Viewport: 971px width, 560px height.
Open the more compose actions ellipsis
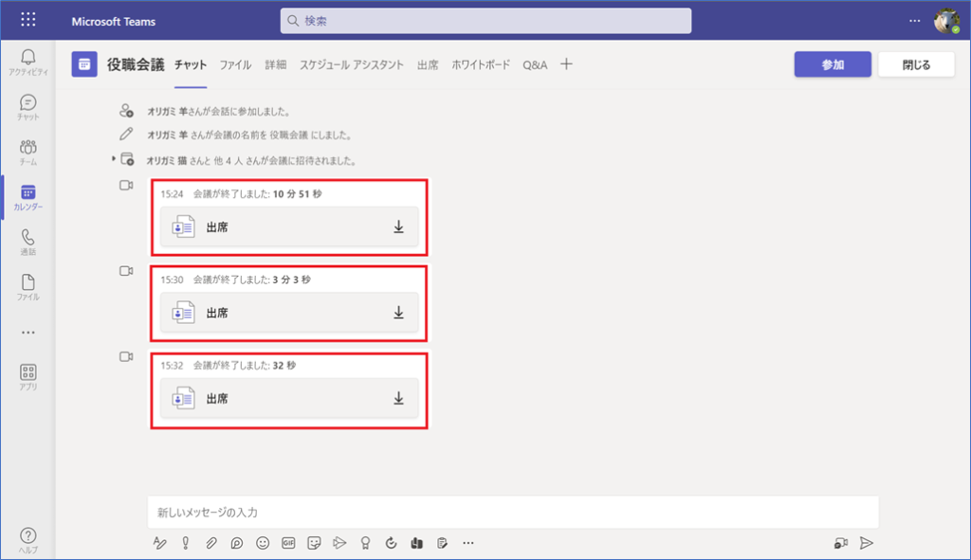pyautogui.click(x=467, y=543)
